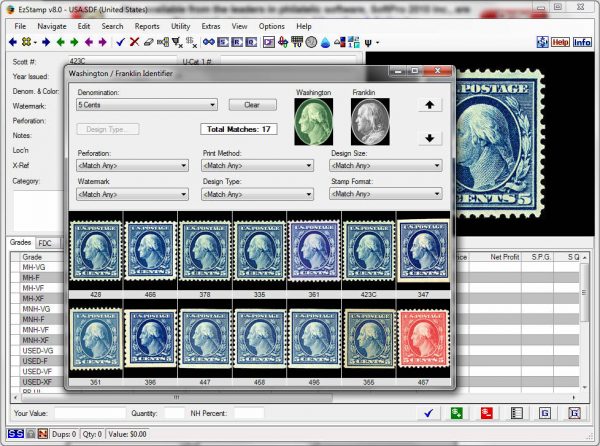Image resolution: width=600 pixels, height=446 pixels.
Task: Click the Clear button
Action: pos(252,104)
